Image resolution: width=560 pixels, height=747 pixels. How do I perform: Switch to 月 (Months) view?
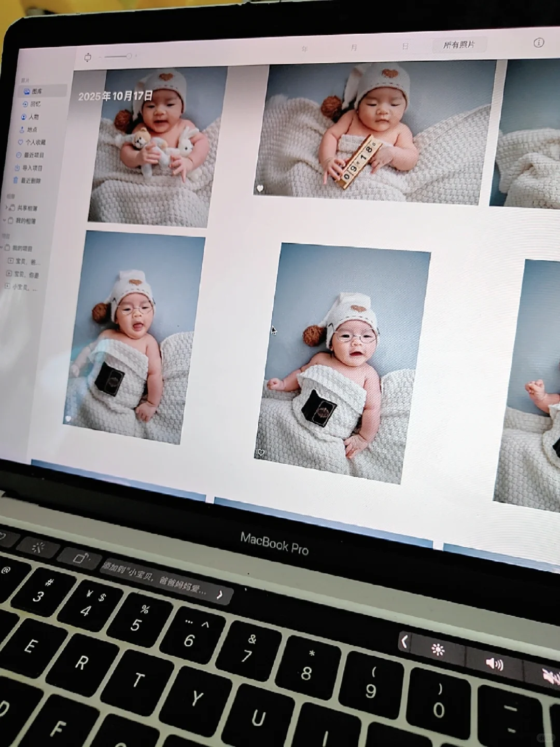354,47
